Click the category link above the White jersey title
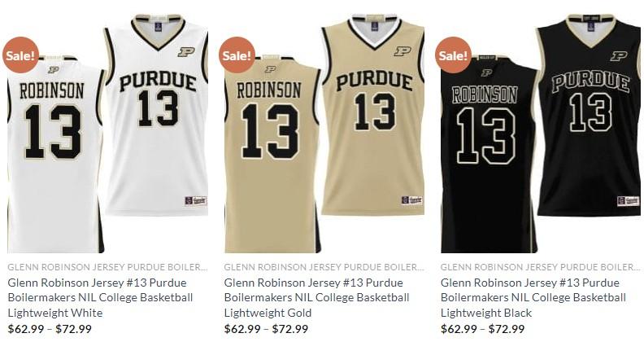644x342 pixels. (x=107, y=267)
